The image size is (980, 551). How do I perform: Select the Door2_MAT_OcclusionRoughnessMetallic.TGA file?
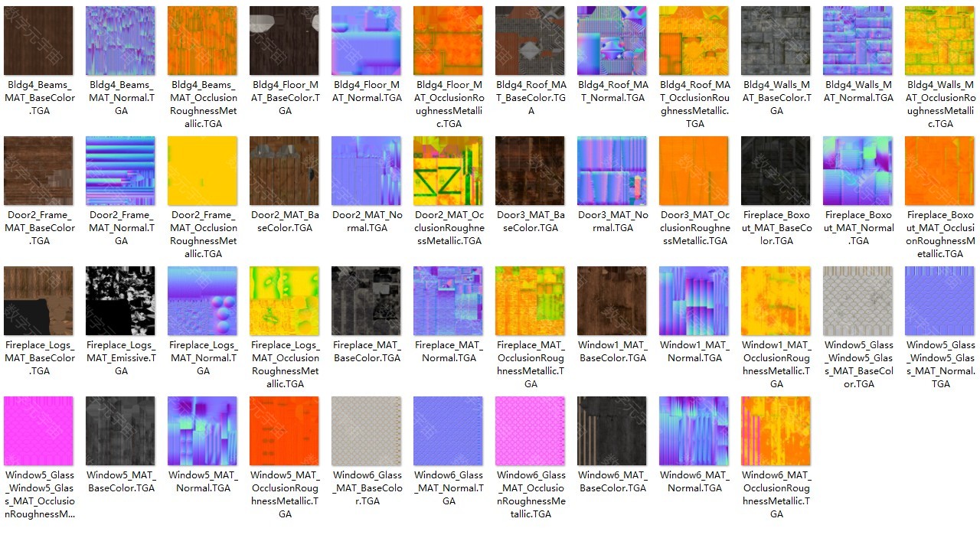pos(448,171)
